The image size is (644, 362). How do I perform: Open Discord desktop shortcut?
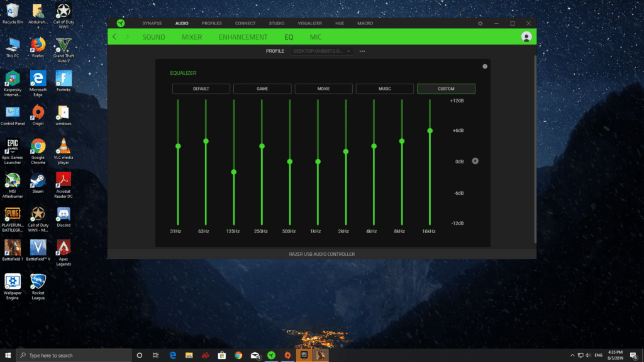point(64,217)
